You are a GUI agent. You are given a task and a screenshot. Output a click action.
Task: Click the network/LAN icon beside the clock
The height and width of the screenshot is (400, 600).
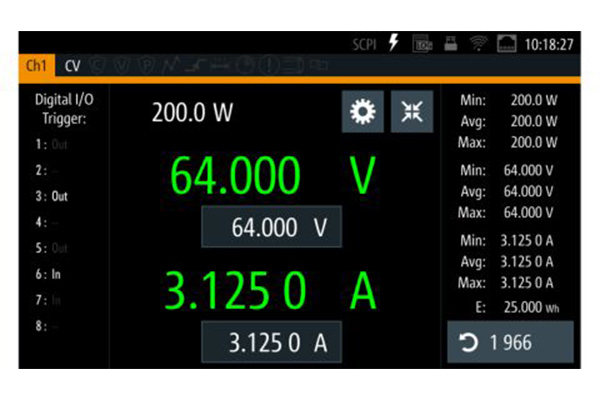coord(506,44)
